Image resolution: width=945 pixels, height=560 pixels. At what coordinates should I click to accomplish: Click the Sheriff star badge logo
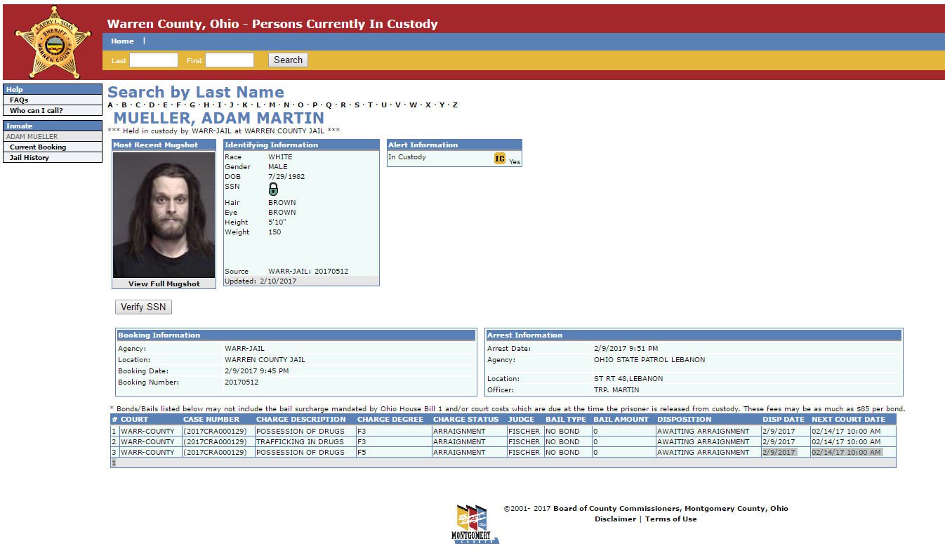tap(53, 42)
